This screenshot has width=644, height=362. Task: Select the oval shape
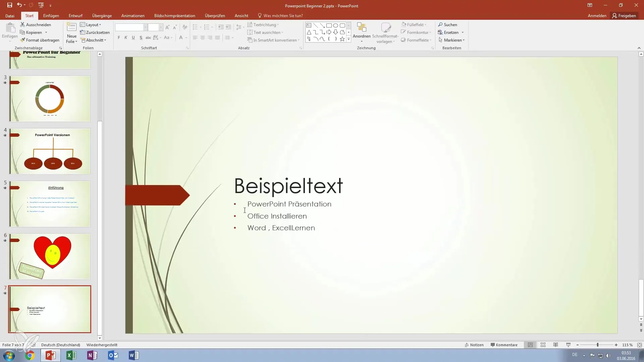335,25
